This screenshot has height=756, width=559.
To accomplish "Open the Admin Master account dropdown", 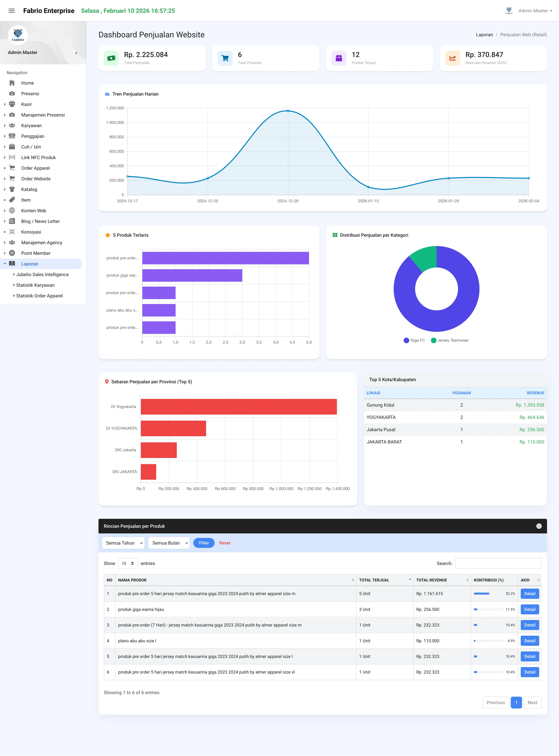I will 535,11.
